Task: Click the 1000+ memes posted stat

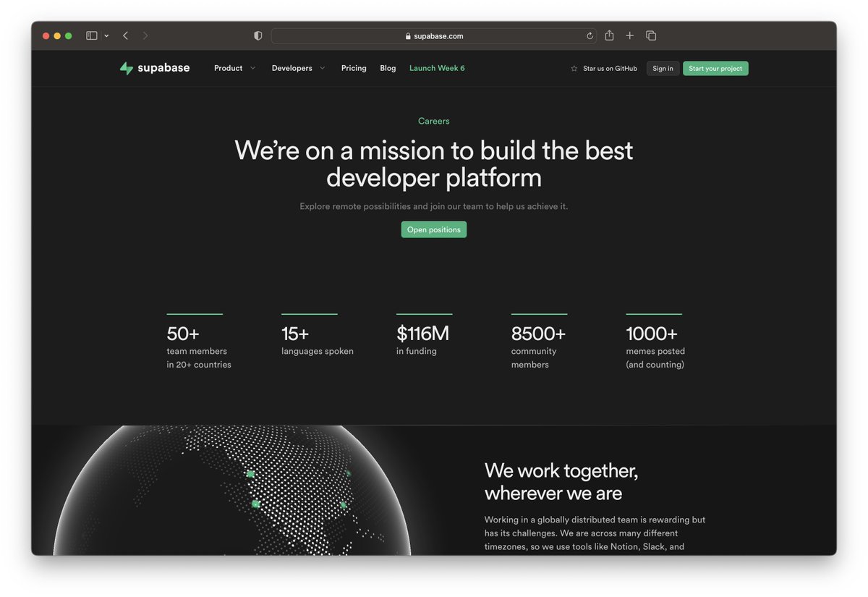Action: [x=655, y=342]
